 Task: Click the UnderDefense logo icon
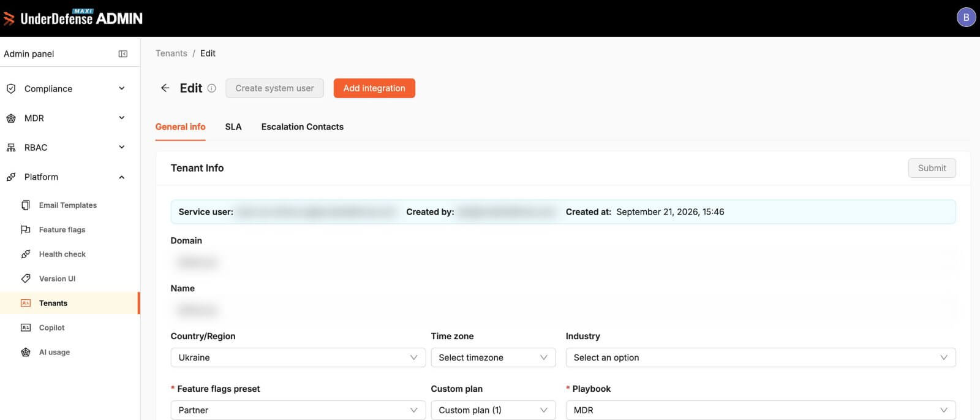(x=9, y=18)
